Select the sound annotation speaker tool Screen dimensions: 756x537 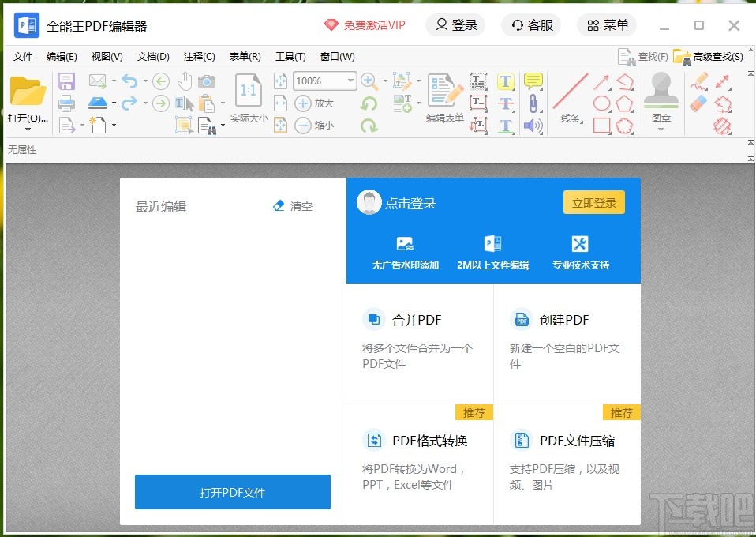click(x=533, y=126)
